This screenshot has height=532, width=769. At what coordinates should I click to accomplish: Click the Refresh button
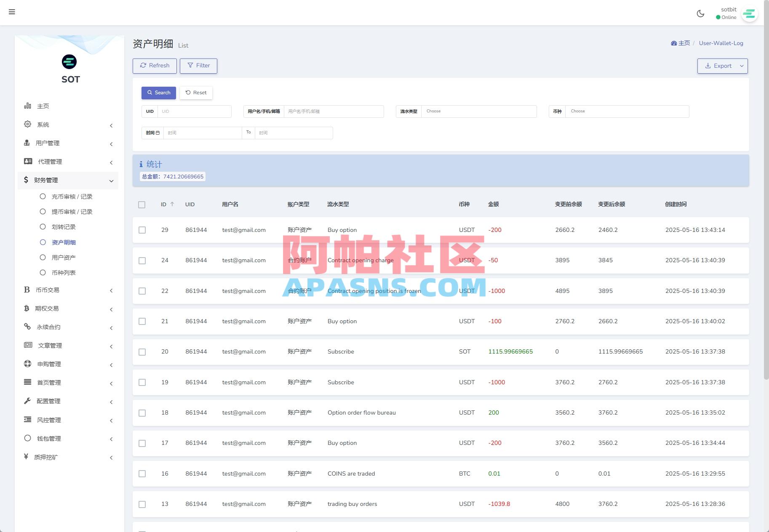pyautogui.click(x=155, y=66)
